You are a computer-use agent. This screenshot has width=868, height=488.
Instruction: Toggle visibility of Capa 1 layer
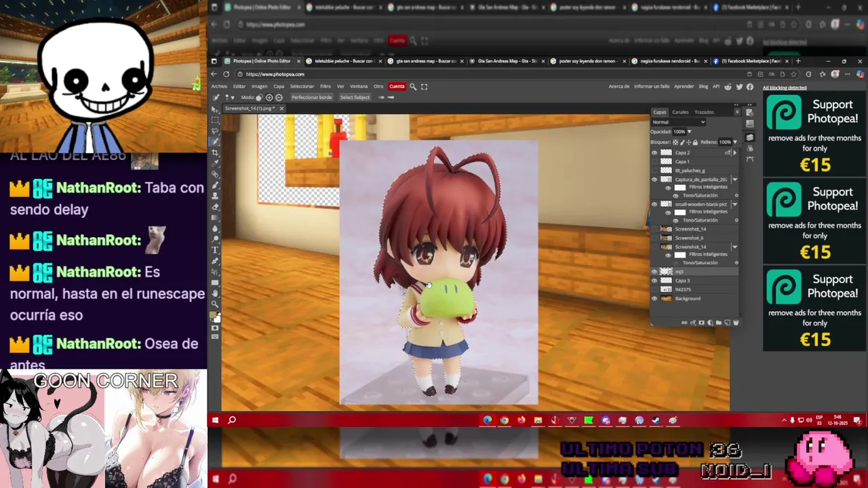tap(654, 162)
